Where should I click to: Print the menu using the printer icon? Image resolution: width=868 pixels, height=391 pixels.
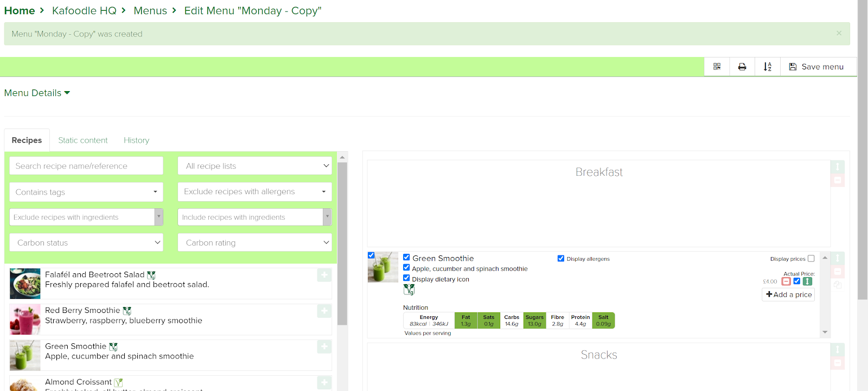(x=742, y=67)
